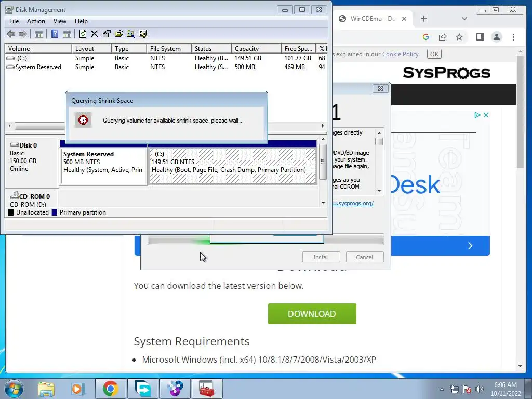Click the green DOWNLOAD button
The image size is (532, 399).
(x=312, y=314)
